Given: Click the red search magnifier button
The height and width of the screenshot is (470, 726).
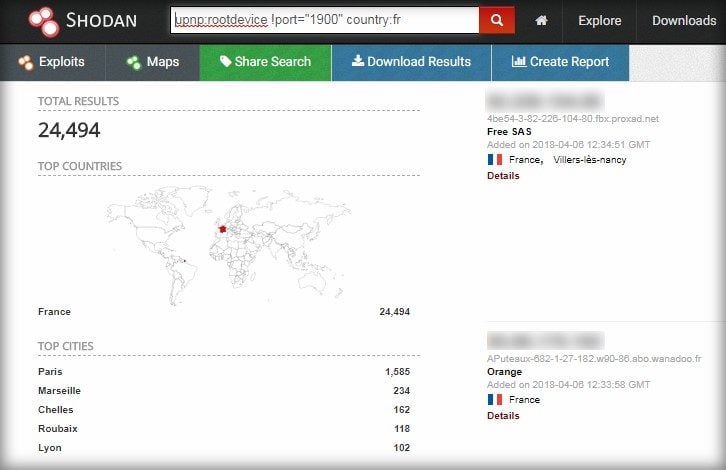Looking at the screenshot, I should tap(497, 20).
